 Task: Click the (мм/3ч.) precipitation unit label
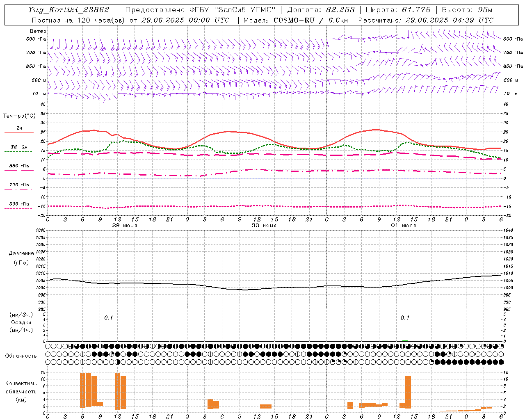(21, 315)
